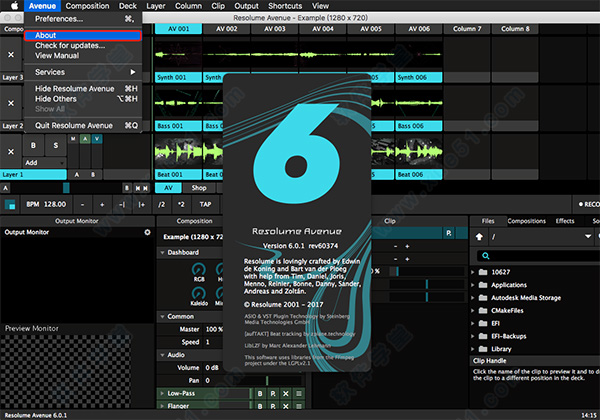Open the Output menu
Screen dimensions: 600x420
click(x=246, y=6)
